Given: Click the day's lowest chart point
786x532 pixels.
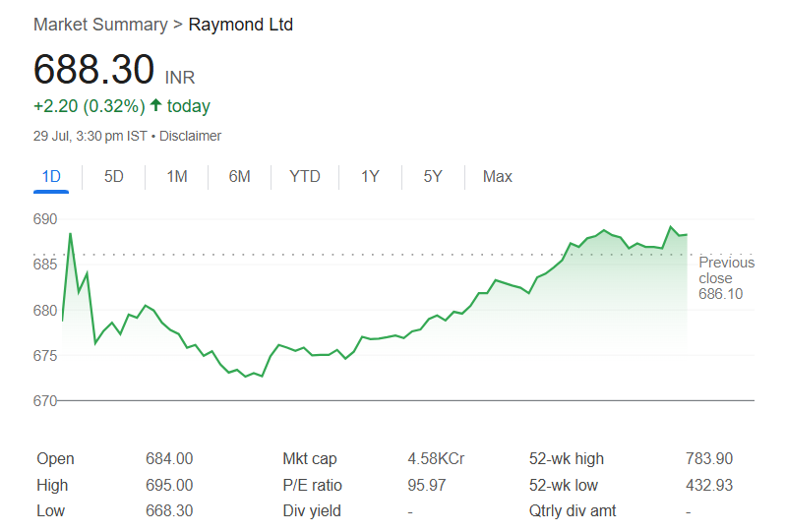Looking at the screenshot, I should 246,377.
